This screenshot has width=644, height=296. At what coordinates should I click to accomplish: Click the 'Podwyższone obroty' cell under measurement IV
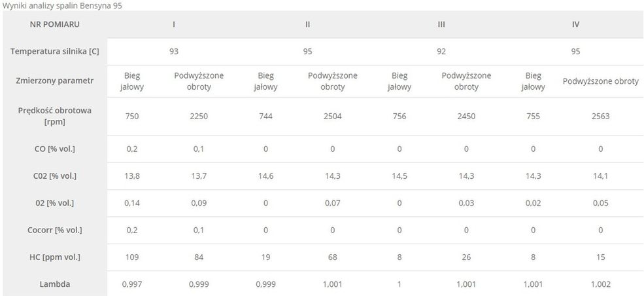600,81
